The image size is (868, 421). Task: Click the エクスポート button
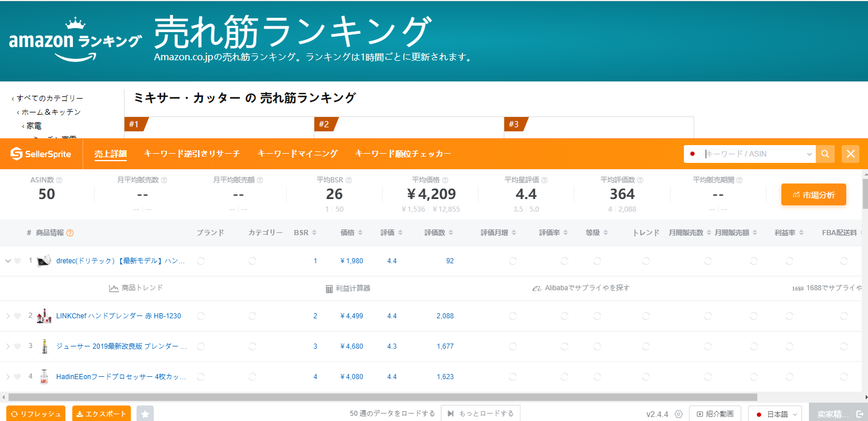(102, 414)
